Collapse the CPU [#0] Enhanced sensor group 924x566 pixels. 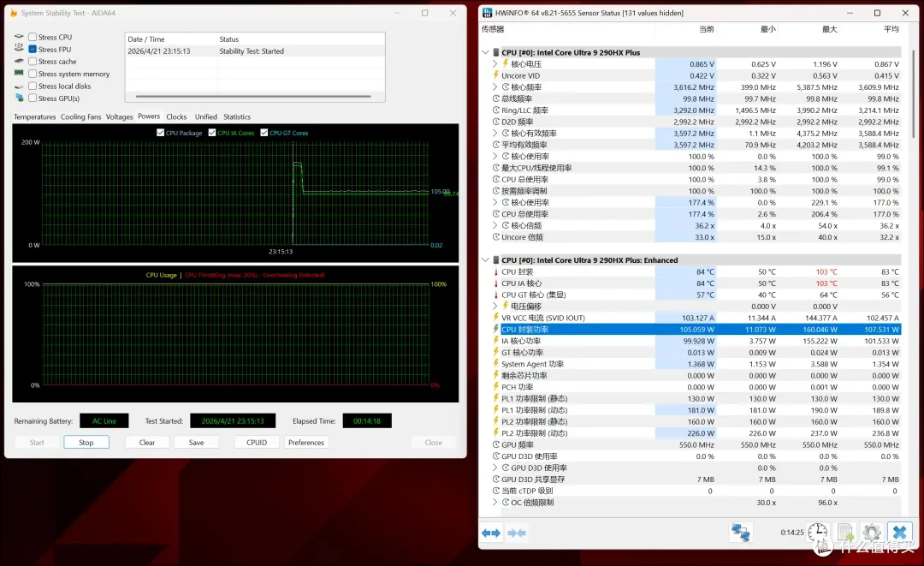[x=486, y=260]
